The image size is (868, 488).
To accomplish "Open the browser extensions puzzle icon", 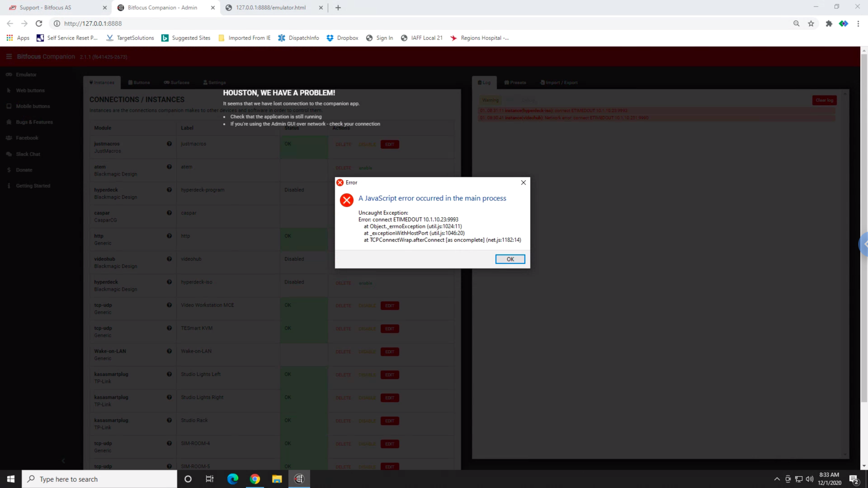I will click(829, 23).
